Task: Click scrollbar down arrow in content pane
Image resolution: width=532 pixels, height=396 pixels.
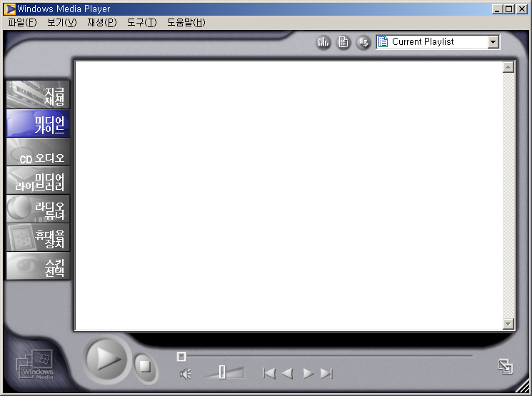Action: 508,324
